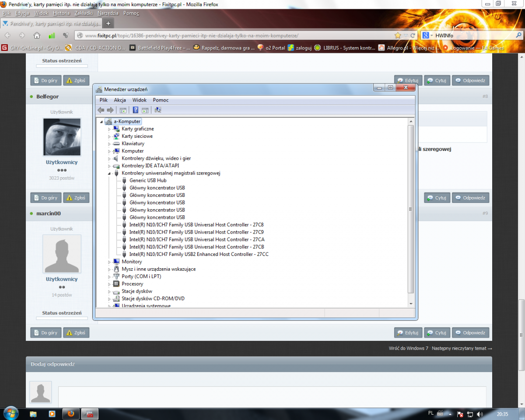The image size is (525, 420).
Task: Collapse the a-Komputer root node
Action: point(101,122)
